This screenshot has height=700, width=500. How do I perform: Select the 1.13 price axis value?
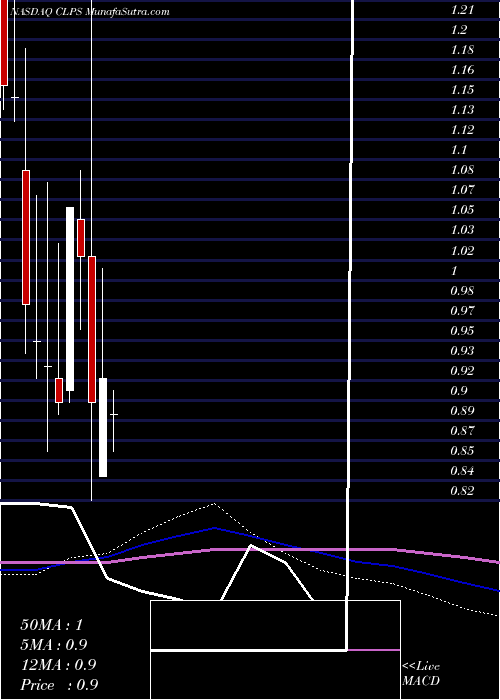click(x=462, y=110)
